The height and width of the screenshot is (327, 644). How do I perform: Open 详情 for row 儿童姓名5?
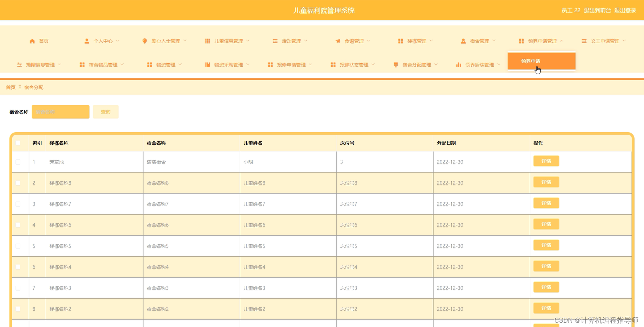pyautogui.click(x=546, y=245)
